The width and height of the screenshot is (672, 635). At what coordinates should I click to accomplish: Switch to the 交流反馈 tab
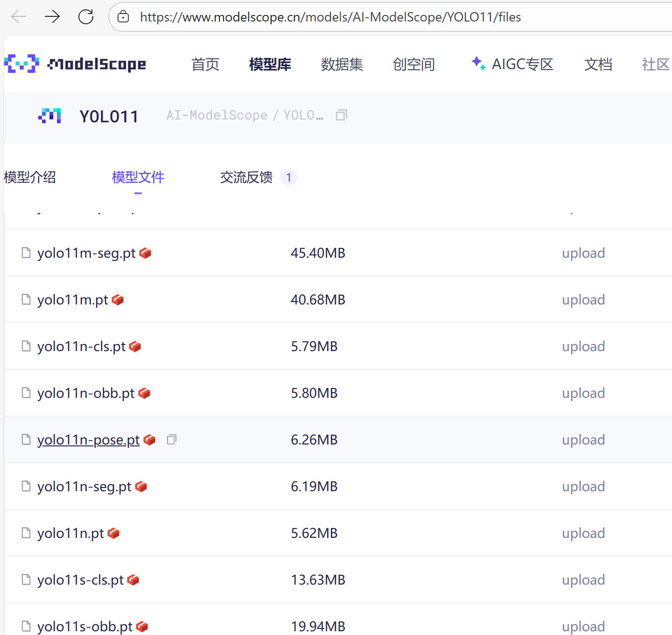246,177
